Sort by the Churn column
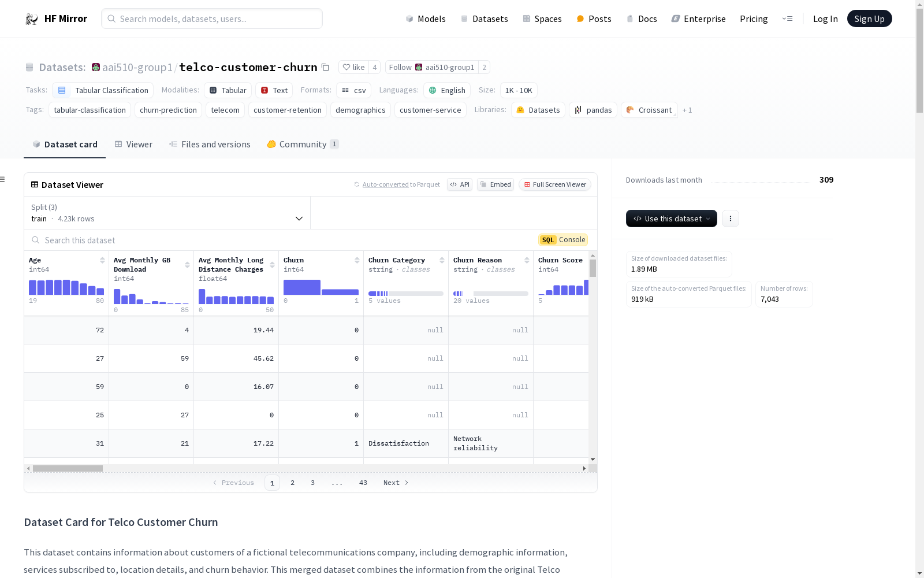This screenshot has width=924, height=578. coord(357,260)
